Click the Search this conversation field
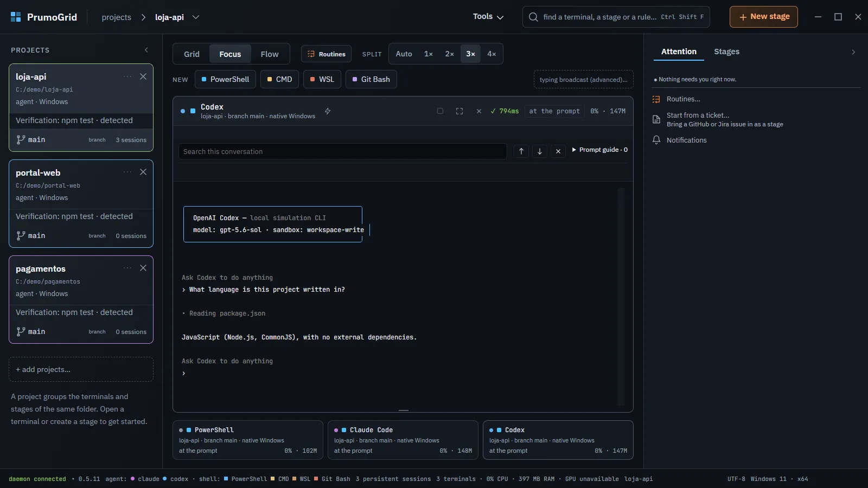The image size is (868, 488). pyautogui.click(x=342, y=151)
